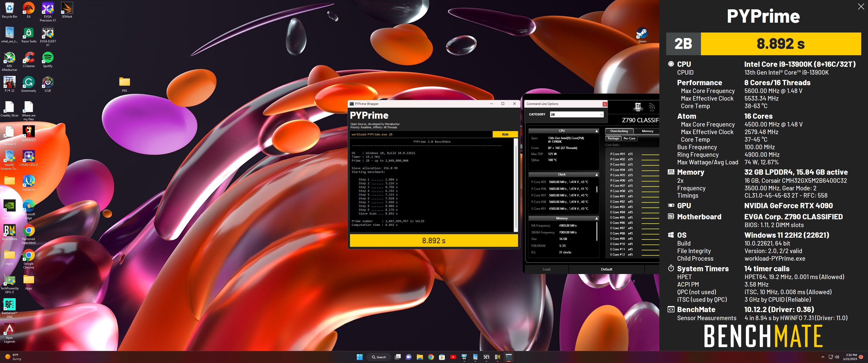Open CPUID CPU-Z desktop shortcut
This screenshot has height=363, width=868.
tap(29, 158)
